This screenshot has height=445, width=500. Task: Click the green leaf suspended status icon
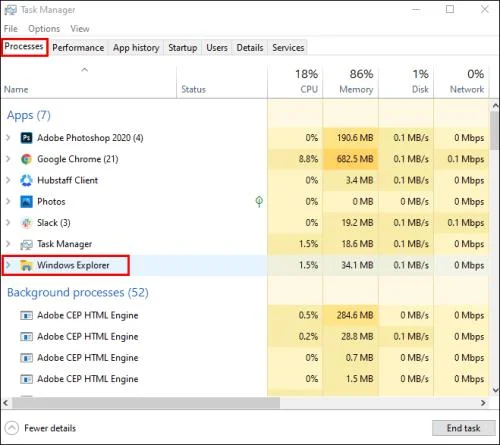[x=259, y=201]
